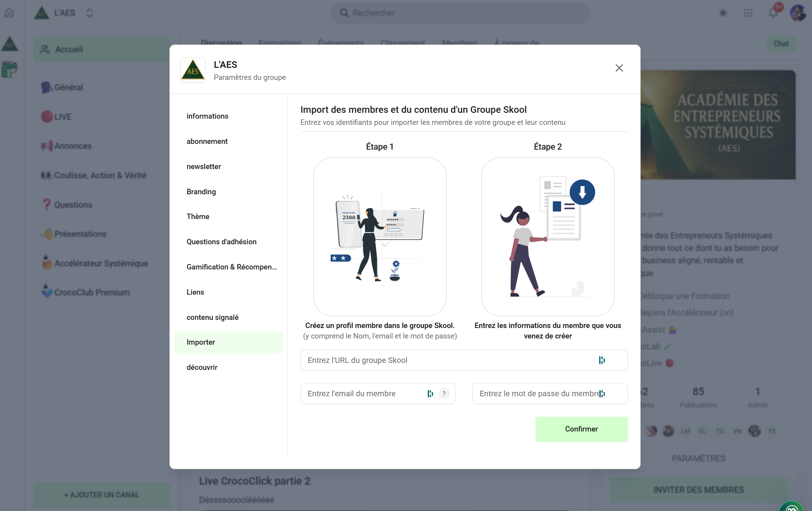812x511 pixels.
Task: Select second group icon in left rail
Action: click(x=10, y=69)
